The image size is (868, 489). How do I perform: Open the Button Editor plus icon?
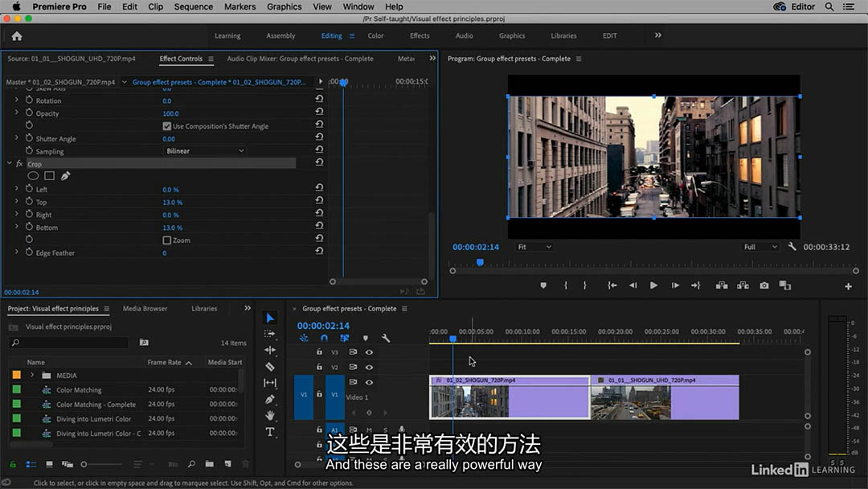click(x=848, y=286)
